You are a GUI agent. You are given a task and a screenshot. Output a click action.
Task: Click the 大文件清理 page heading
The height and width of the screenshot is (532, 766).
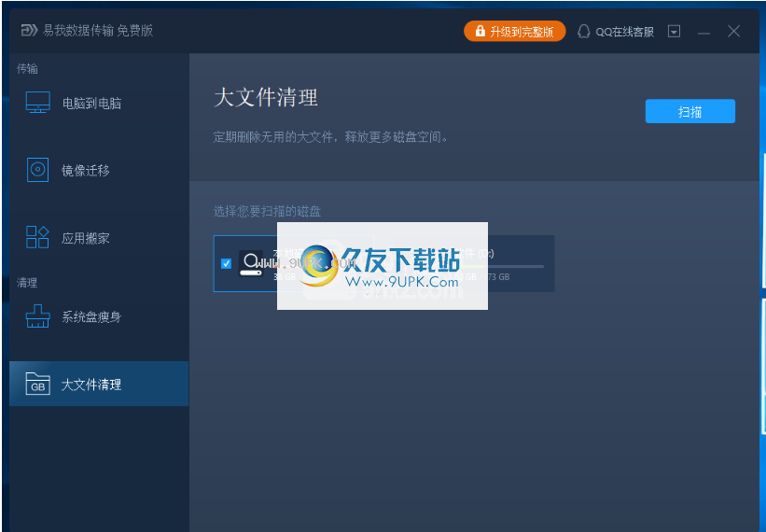pos(266,97)
